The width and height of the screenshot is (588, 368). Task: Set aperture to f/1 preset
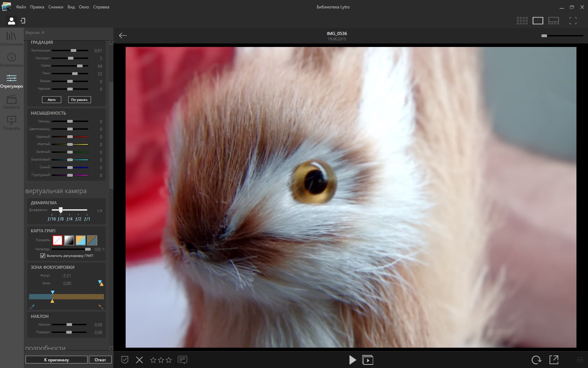87,219
